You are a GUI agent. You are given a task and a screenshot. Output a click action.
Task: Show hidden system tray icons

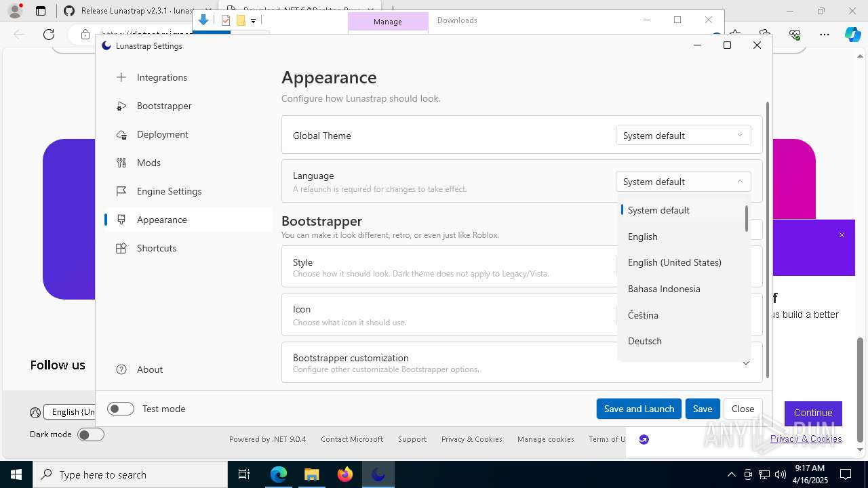(731, 474)
